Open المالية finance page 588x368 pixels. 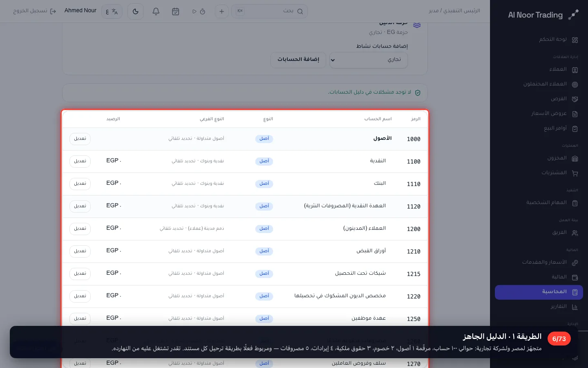click(x=539, y=277)
